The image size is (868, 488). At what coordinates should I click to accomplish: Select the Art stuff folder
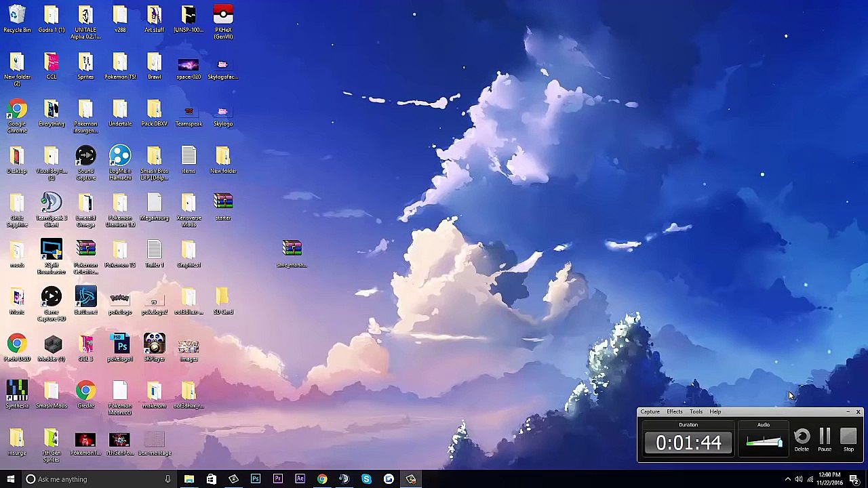[154, 19]
